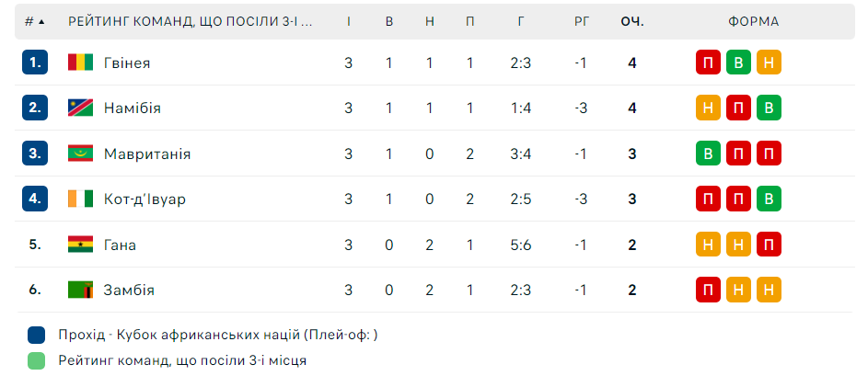Click Guinea's green В form badge

[x=738, y=63]
